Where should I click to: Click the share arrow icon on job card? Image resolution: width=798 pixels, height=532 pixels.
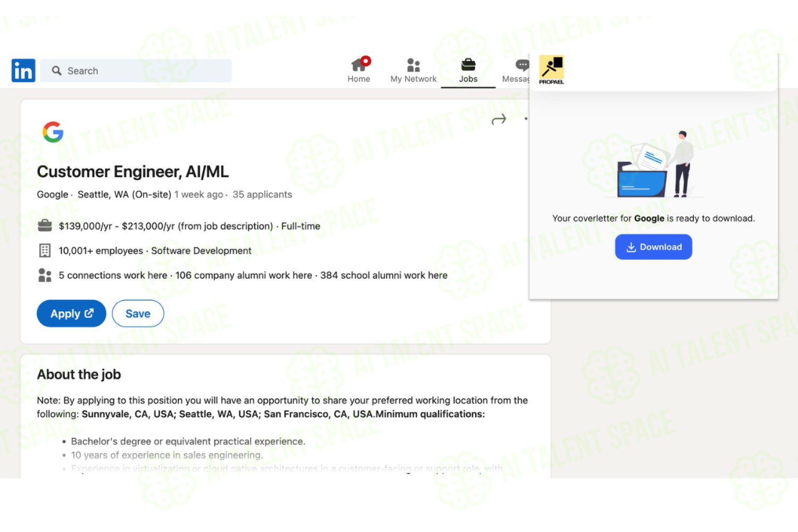click(x=499, y=120)
